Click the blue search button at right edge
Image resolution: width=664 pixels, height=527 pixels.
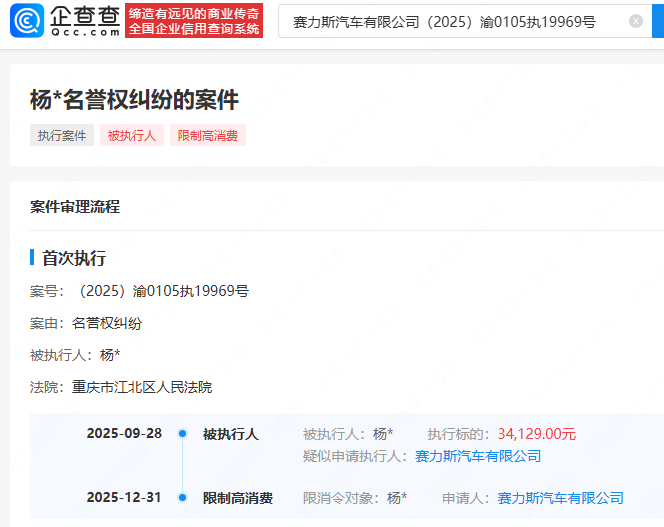click(658, 21)
